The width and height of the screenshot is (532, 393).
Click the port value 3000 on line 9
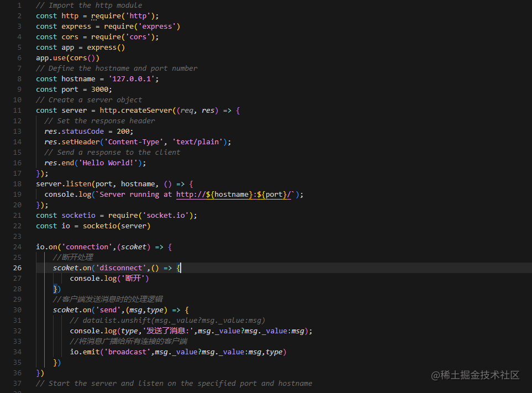point(101,89)
